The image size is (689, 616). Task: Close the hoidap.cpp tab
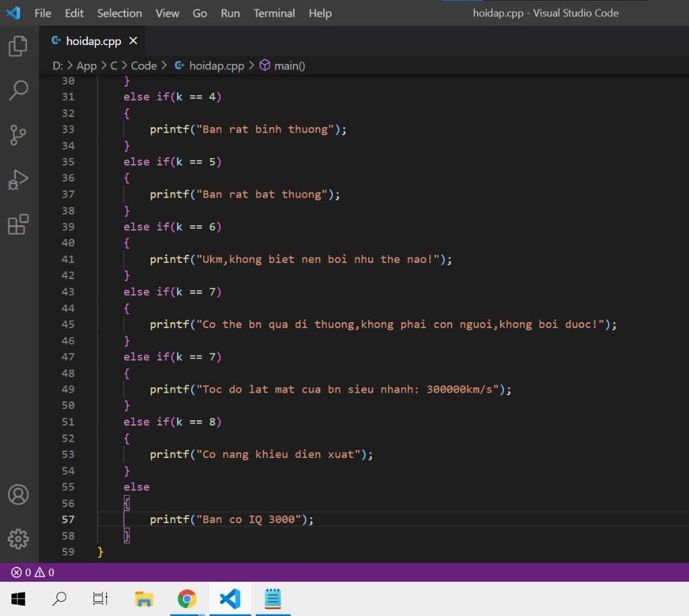pos(133,41)
